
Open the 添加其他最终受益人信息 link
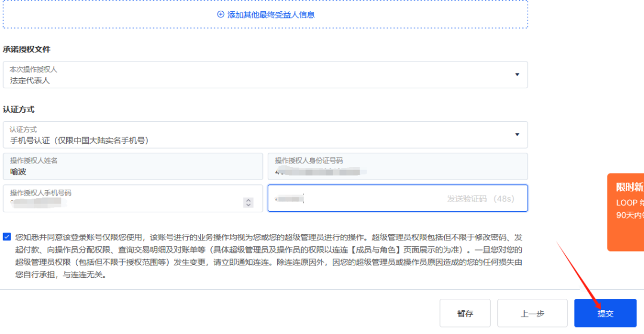(271, 14)
